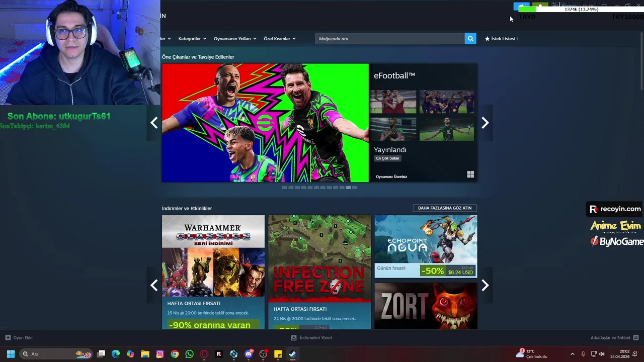
Task: Click left arrow of İndirimler ve Etkinlikler
Action: coord(154,286)
